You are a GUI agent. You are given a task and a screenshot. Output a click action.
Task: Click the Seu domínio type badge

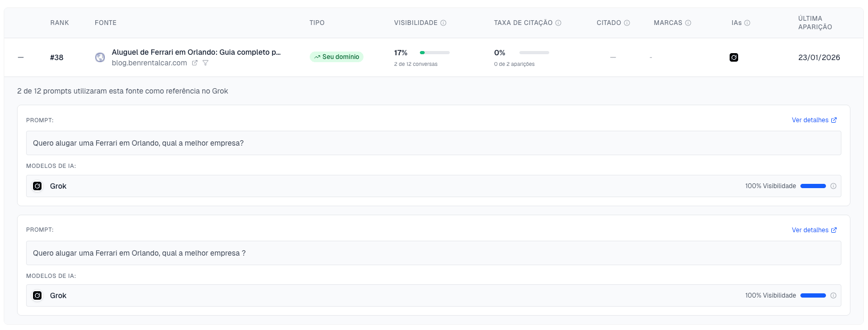pyautogui.click(x=336, y=57)
